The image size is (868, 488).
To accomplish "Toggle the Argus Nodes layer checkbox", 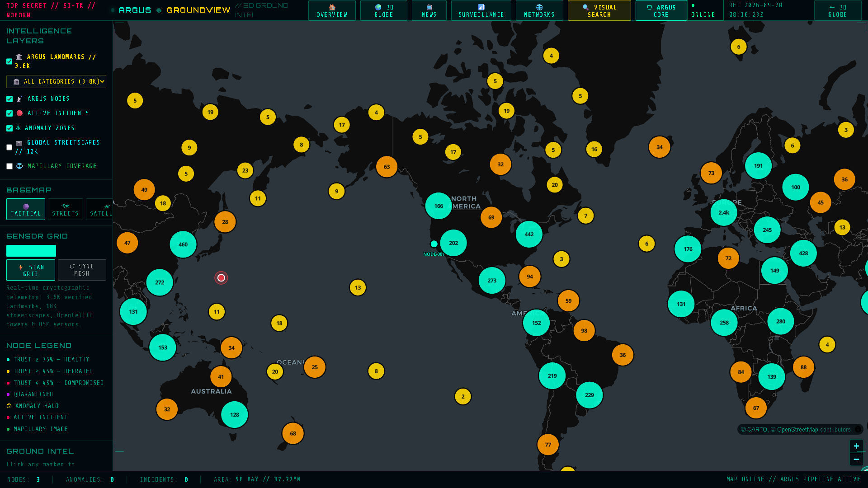I will pyautogui.click(x=9, y=99).
